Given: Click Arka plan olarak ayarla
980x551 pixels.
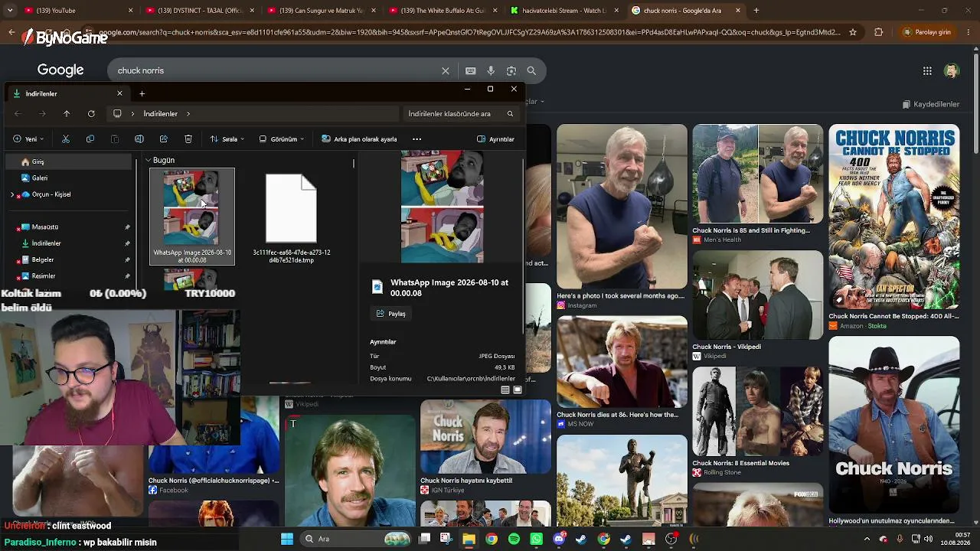Looking at the screenshot, I should coord(359,139).
